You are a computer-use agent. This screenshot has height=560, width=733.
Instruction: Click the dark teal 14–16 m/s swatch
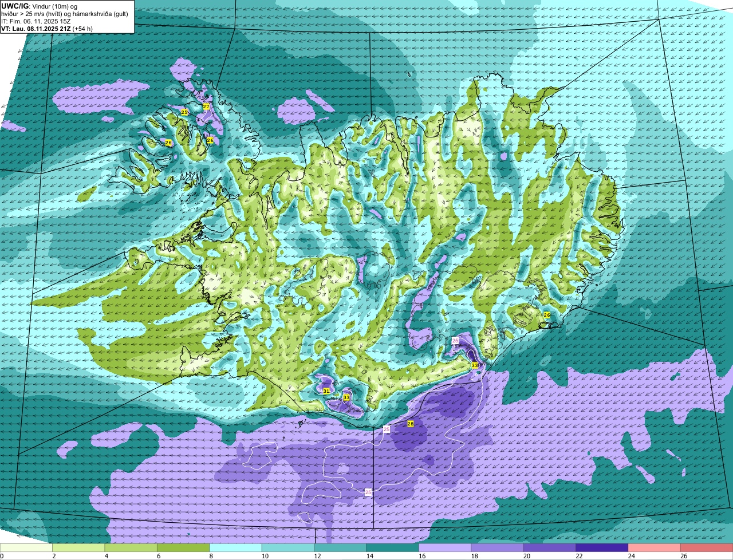[392, 547]
